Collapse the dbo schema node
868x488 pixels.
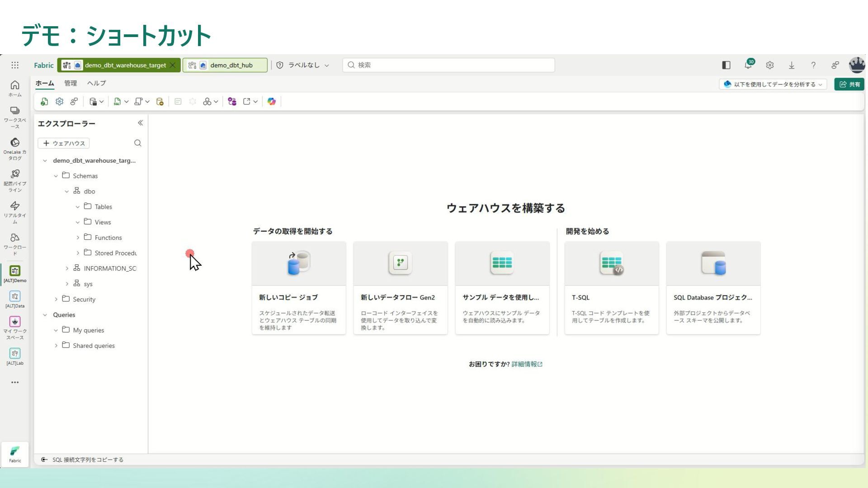click(66, 192)
